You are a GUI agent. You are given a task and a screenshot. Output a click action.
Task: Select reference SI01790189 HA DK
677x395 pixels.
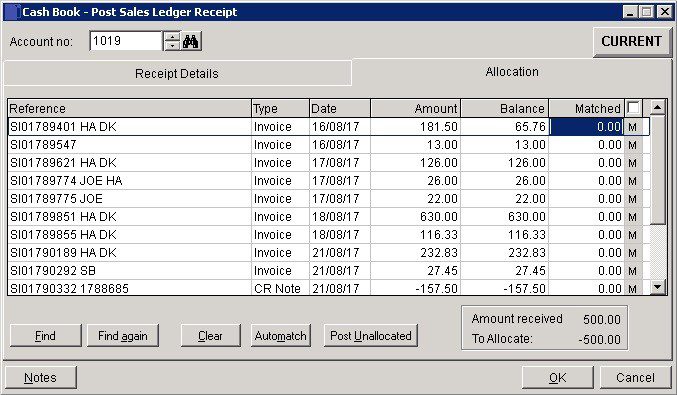[x=130, y=253]
